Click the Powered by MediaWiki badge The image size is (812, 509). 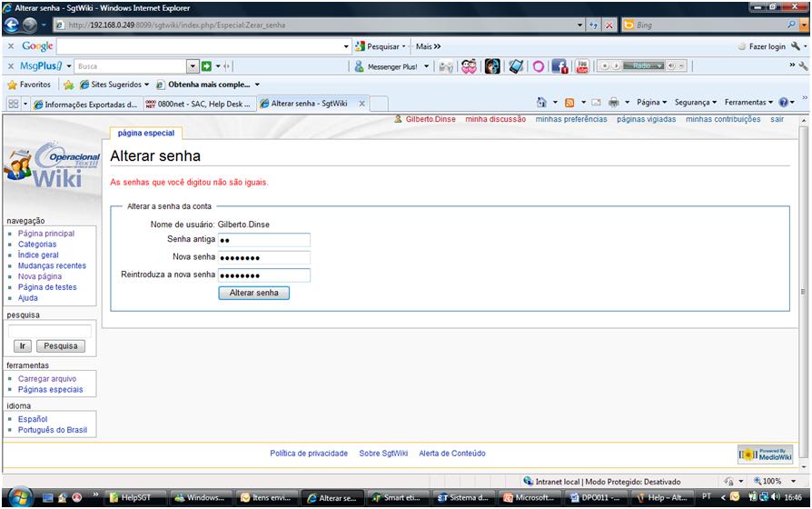coord(765,454)
